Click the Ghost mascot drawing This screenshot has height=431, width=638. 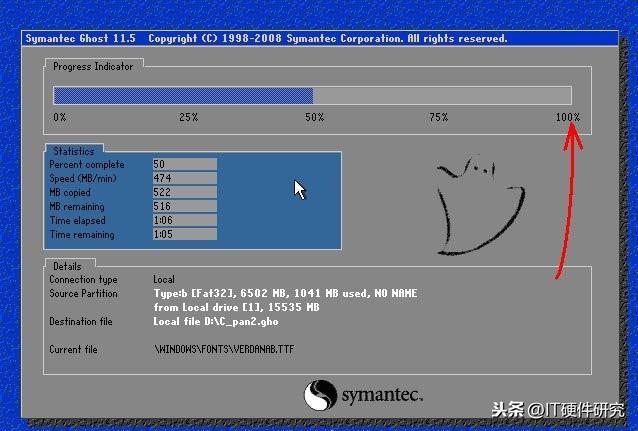481,205
